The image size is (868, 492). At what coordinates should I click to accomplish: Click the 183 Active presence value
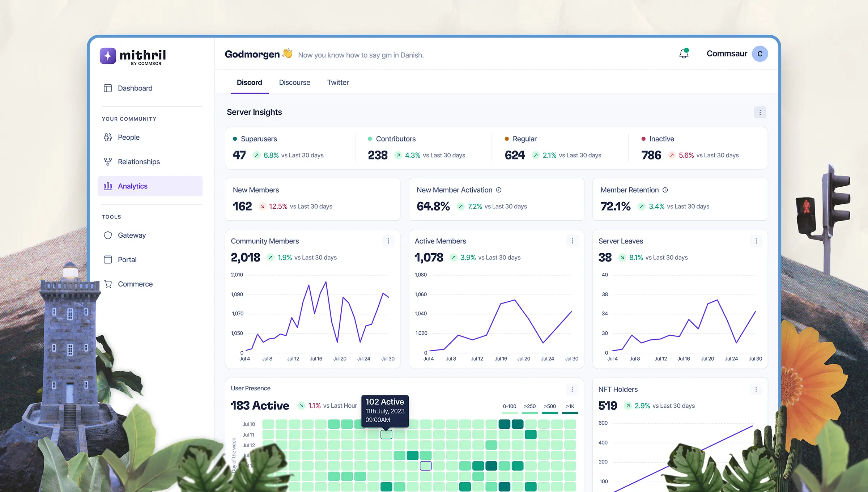point(260,406)
